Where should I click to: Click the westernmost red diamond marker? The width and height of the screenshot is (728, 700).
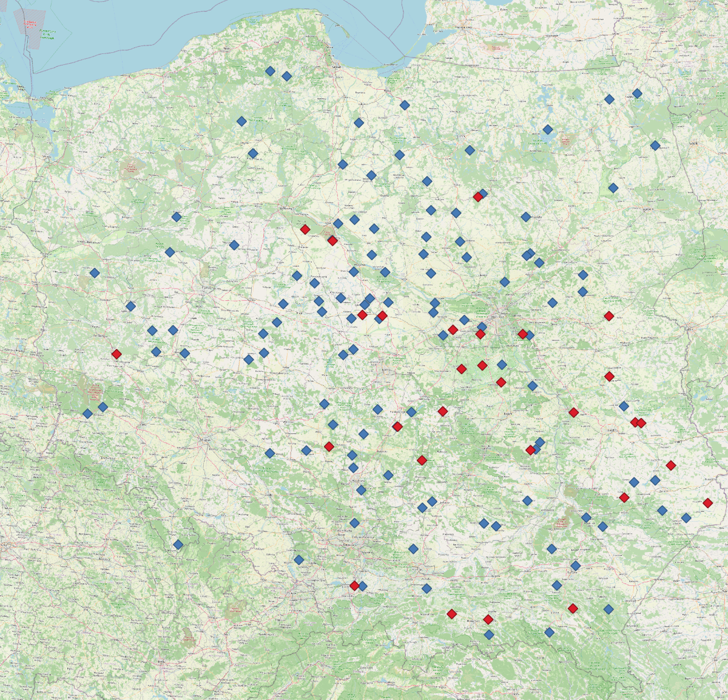pos(116,354)
